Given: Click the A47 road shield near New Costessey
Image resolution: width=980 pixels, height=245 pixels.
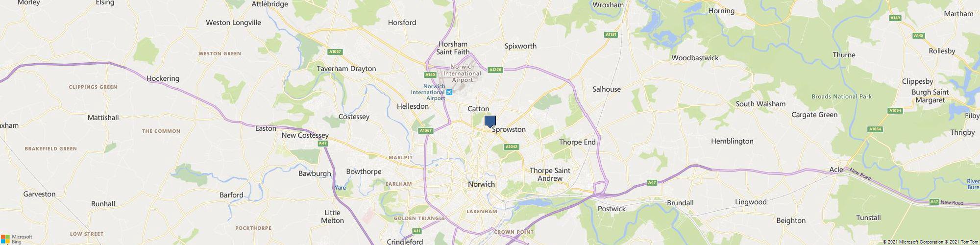Looking at the screenshot, I should (322, 144).
